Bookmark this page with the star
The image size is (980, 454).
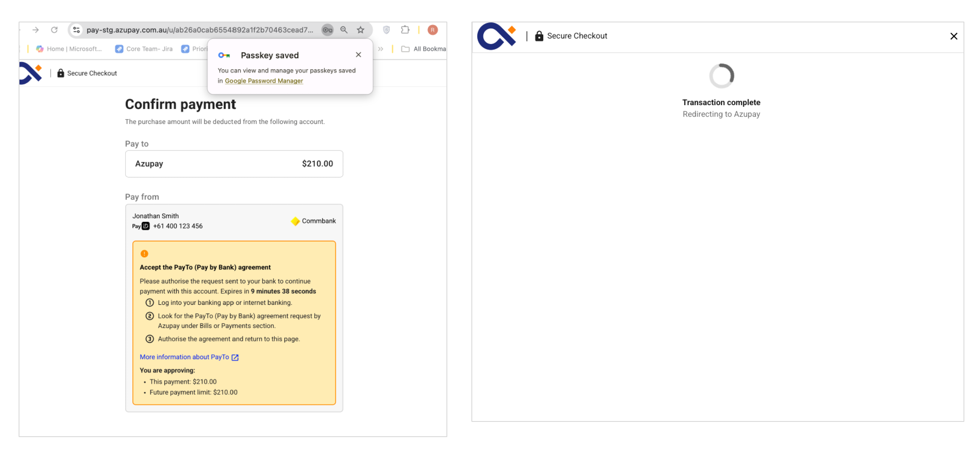click(361, 30)
